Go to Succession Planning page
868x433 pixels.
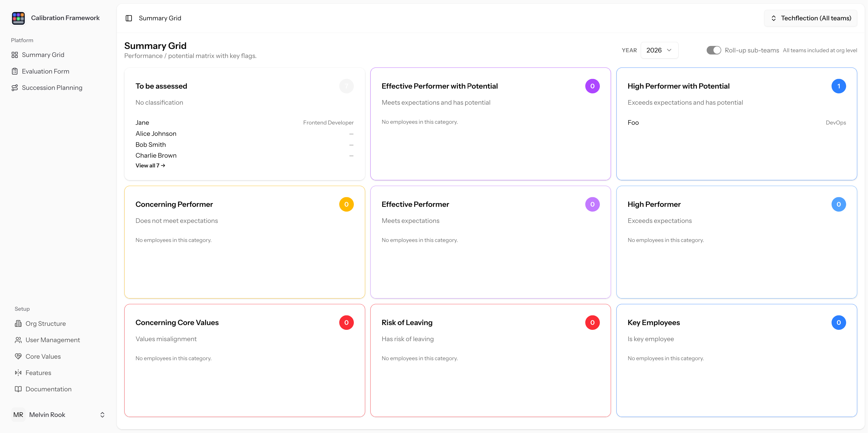(58, 88)
